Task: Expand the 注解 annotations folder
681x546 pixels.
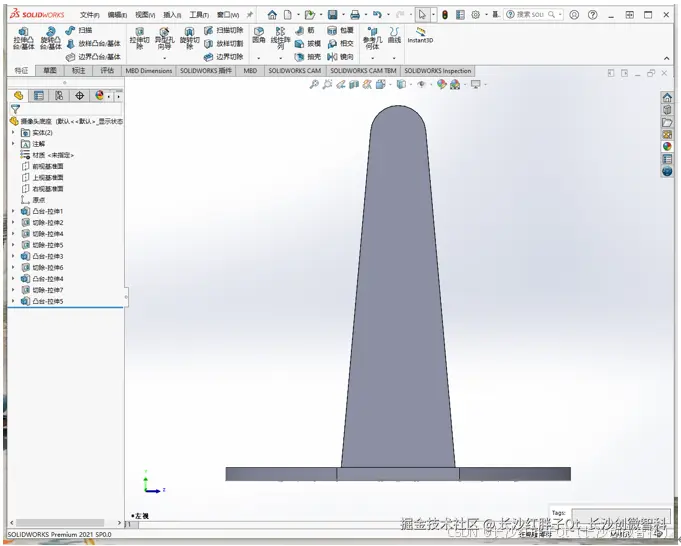Action: (x=13, y=144)
